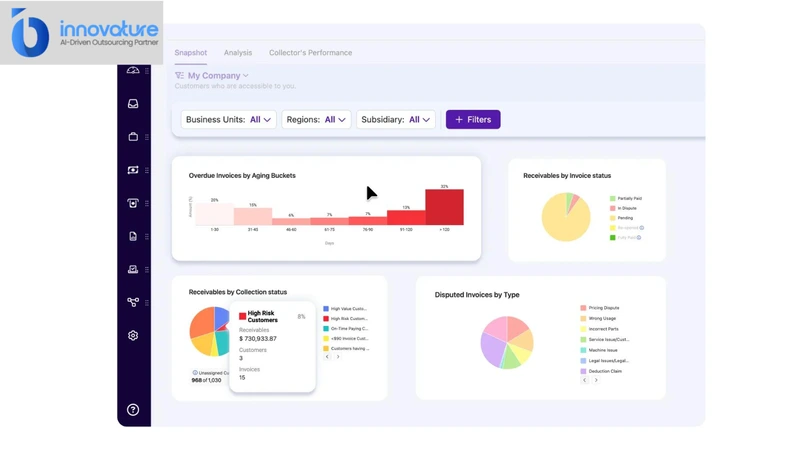Select the 31-45 days bar
The height and width of the screenshot is (450, 800).
253,216
